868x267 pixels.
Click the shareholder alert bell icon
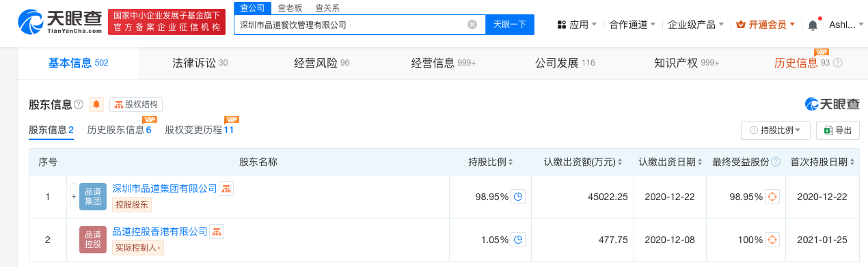(x=96, y=104)
